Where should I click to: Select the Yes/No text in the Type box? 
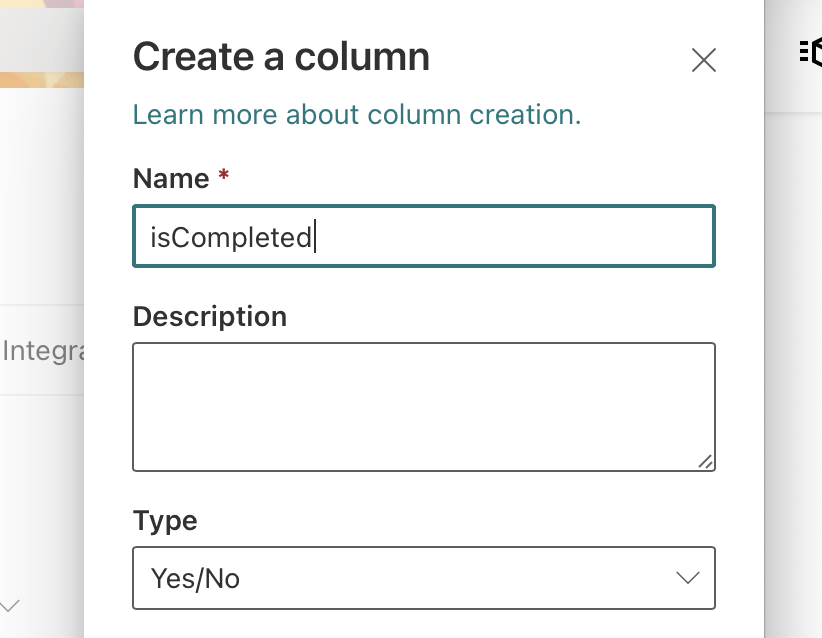[x=195, y=578]
